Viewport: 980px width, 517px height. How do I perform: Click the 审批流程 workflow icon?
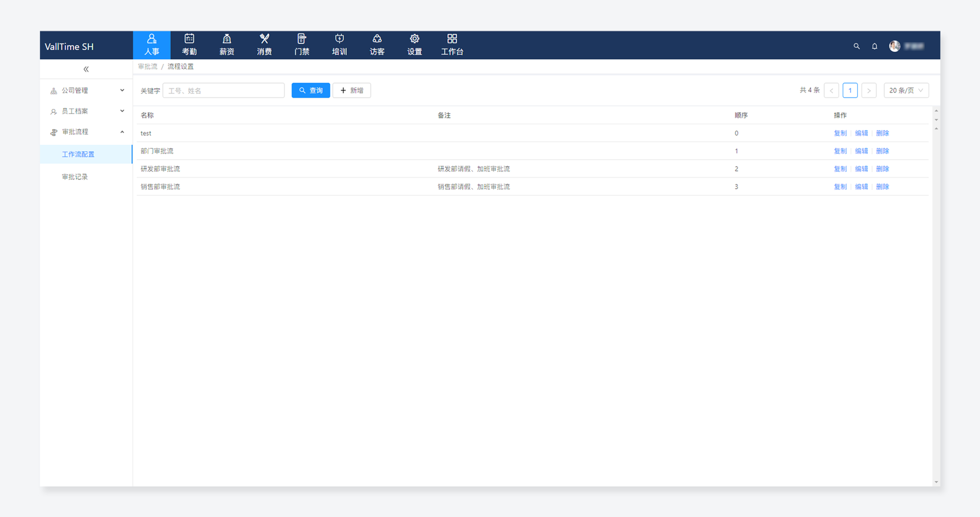54,132
